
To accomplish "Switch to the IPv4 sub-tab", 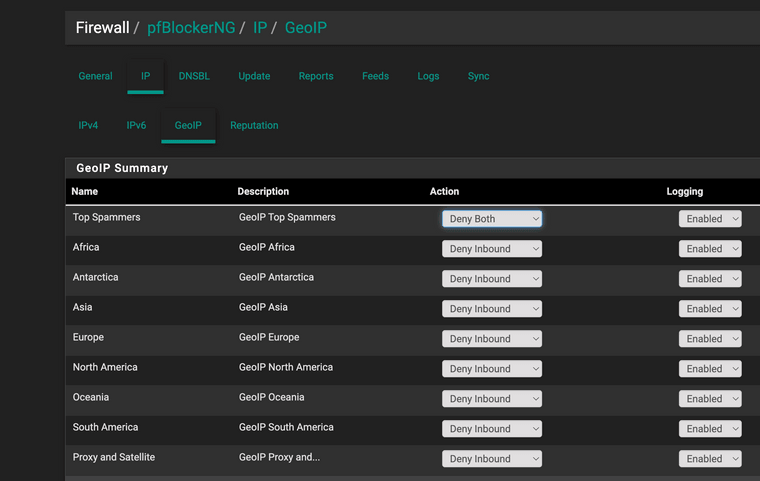I will 88,125.
